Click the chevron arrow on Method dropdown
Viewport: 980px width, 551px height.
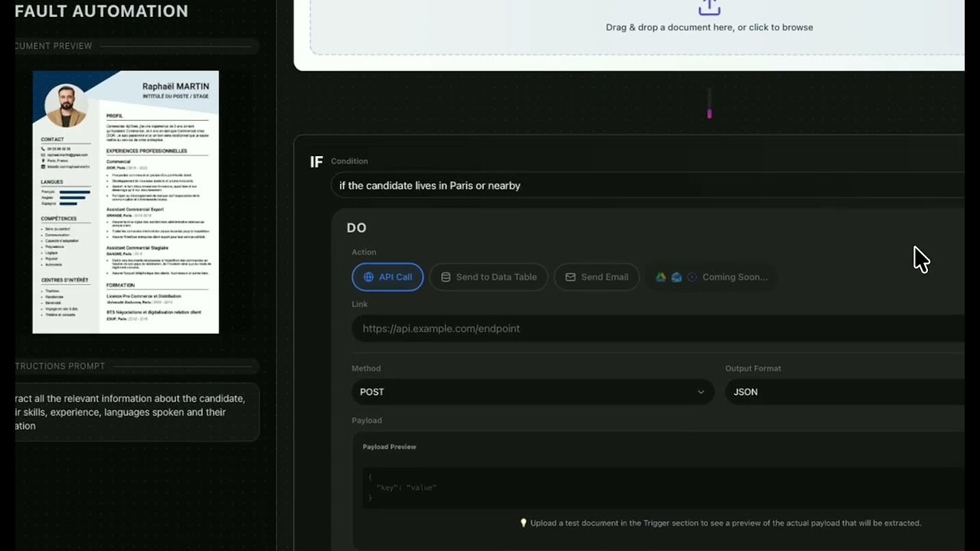click(x=701, y=392)
